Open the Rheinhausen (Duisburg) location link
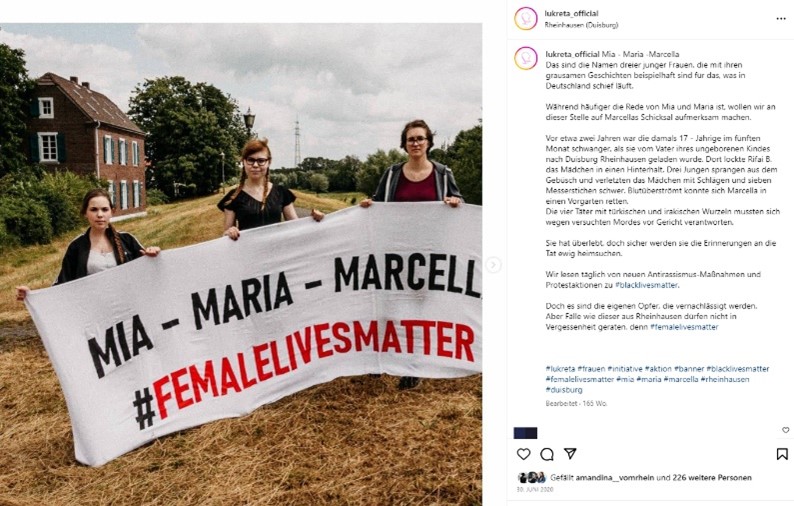The image size is (794, 506). click(581, 25)
